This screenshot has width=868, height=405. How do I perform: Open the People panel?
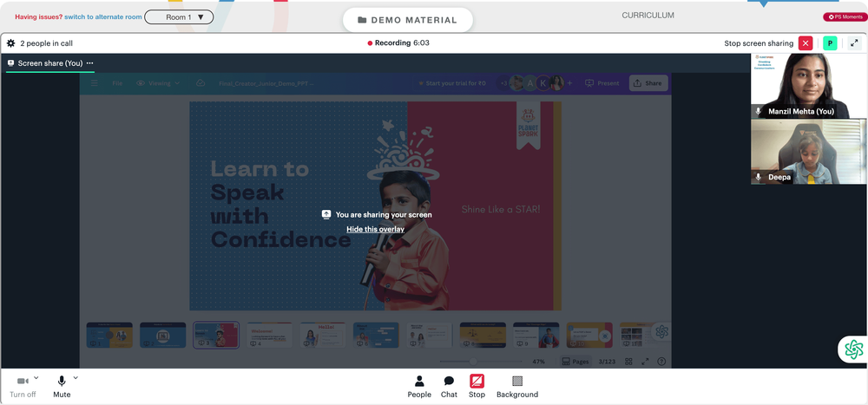point(419,387)
